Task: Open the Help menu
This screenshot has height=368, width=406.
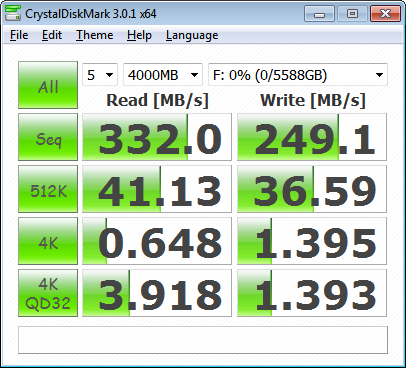Action: click(139, 35)
